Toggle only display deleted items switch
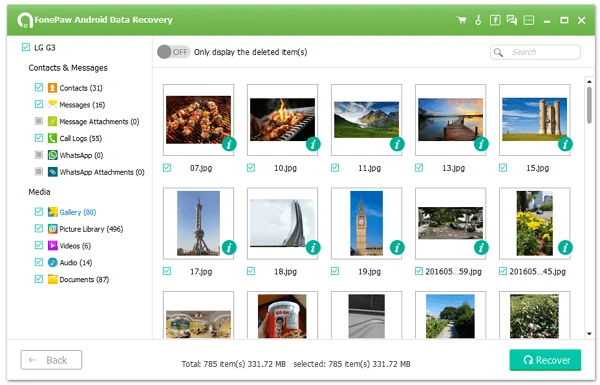The image size is (600, 385). (x=173, y=52)
